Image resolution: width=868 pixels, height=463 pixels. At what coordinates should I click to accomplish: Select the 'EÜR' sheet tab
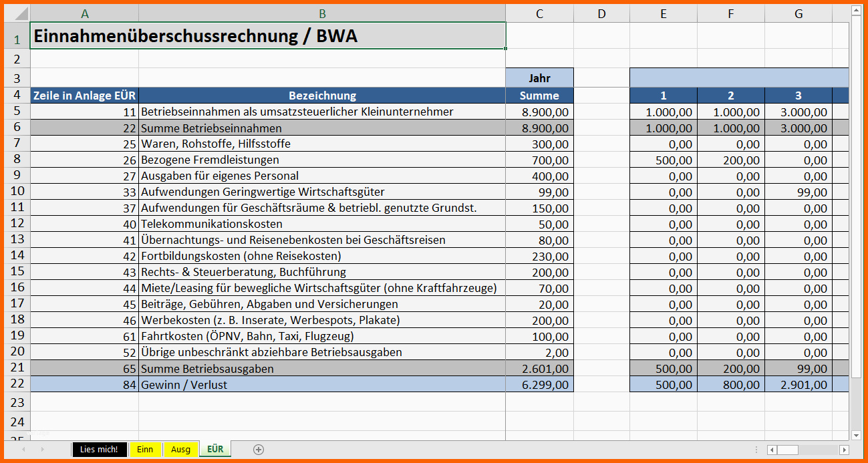215,450
